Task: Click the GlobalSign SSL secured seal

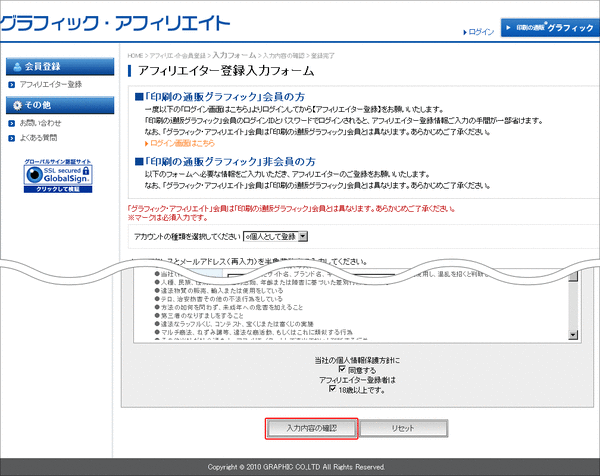Action: pyautogui.click(x=58, y=176)
